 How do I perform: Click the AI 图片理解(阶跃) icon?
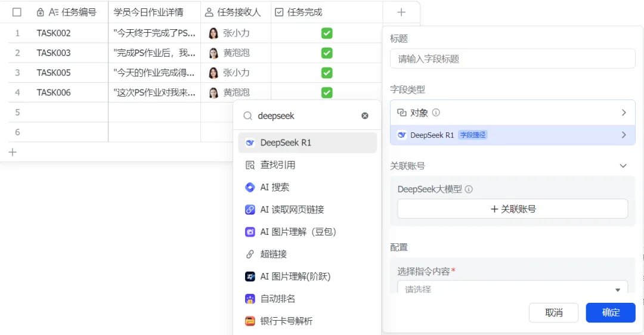pos(250,277)
